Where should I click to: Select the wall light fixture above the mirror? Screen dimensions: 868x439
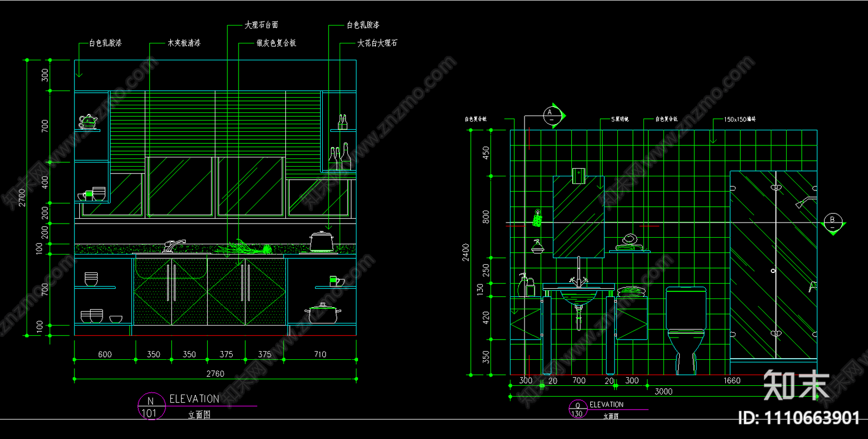[578, 176]
